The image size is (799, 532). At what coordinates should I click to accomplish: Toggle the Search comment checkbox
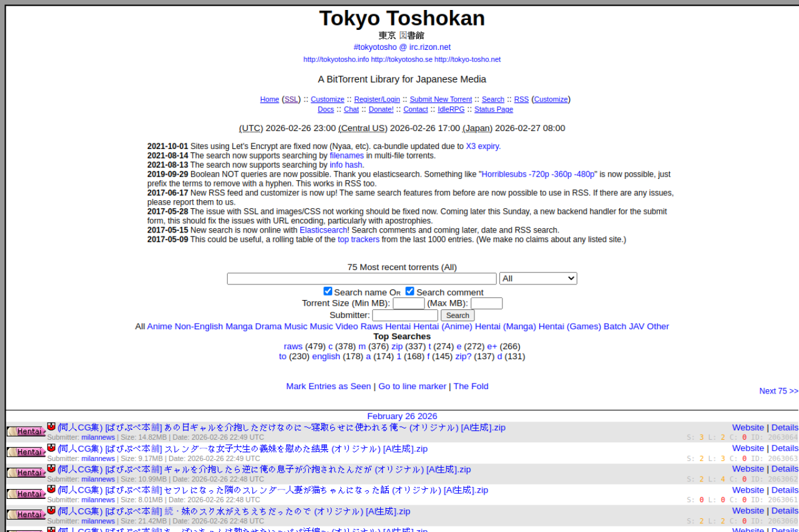pyautogui.click(x=409, y=291)
